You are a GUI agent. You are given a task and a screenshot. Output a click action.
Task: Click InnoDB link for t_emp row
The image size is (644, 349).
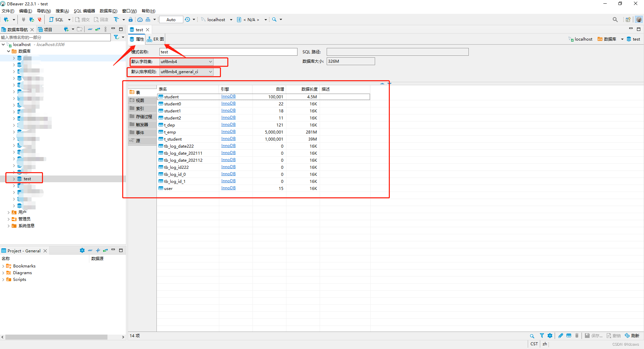click(228, 132)
